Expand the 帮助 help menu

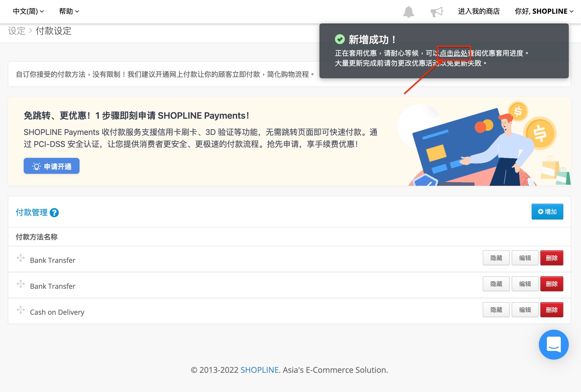click(x=69, y=11)
